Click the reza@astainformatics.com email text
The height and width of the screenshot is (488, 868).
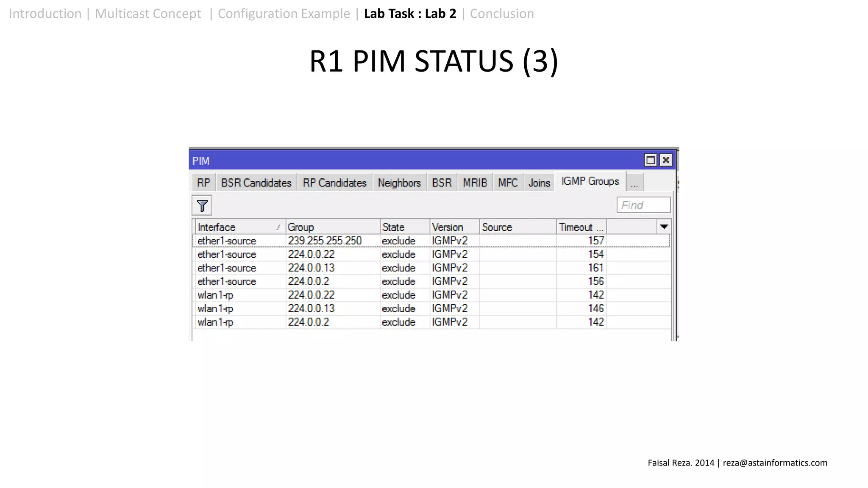[x=775, y=463]
